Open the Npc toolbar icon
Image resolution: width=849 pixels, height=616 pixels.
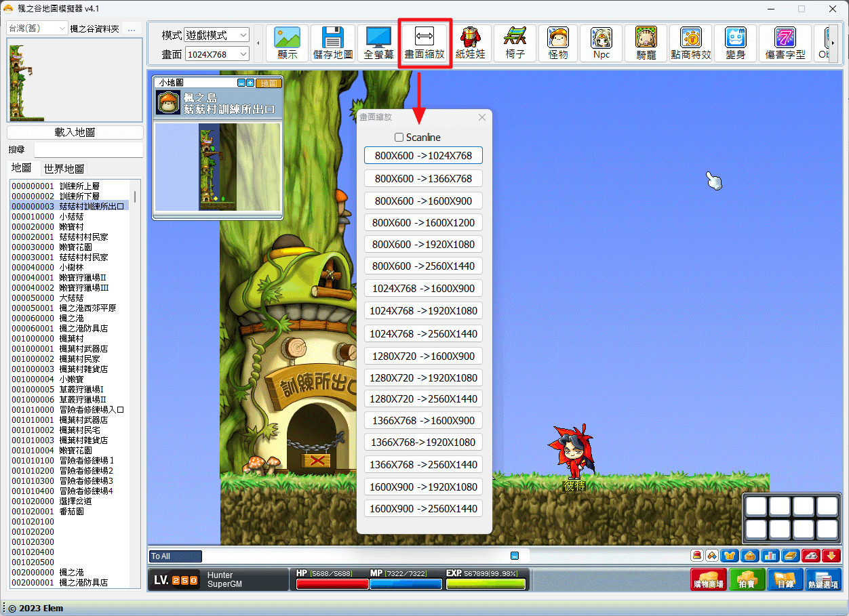click(601, 43)
